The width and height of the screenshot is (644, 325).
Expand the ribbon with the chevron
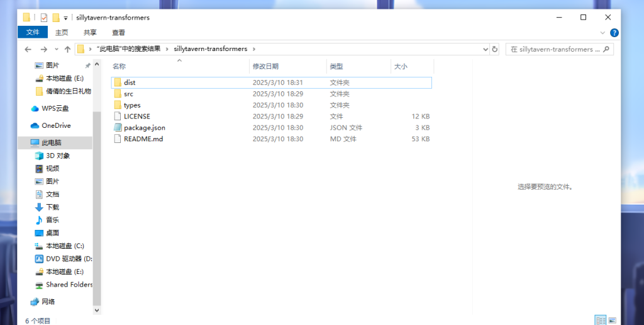pyautogui.click(x=603, y=33)
